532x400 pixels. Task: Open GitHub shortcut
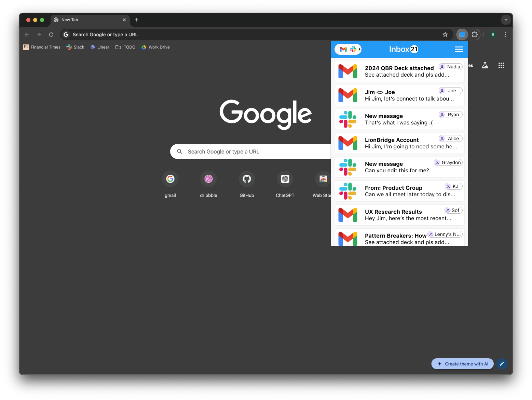click(x=247, y=184)
